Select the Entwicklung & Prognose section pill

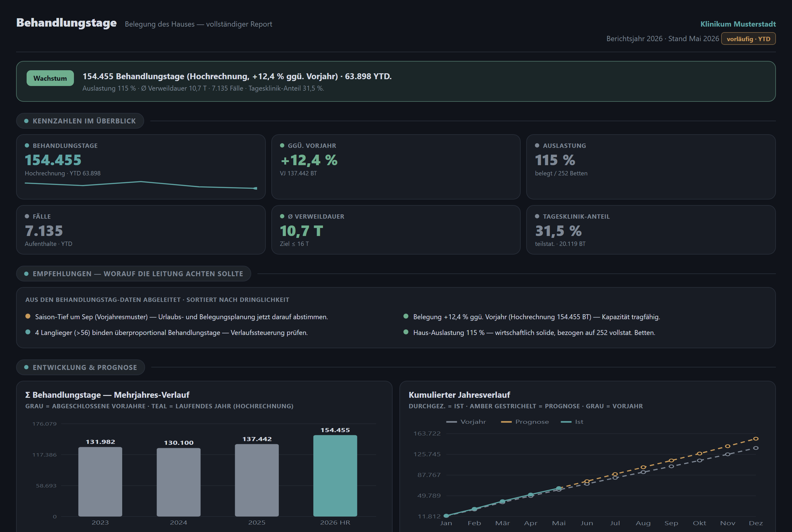click(x=80, y=367)
